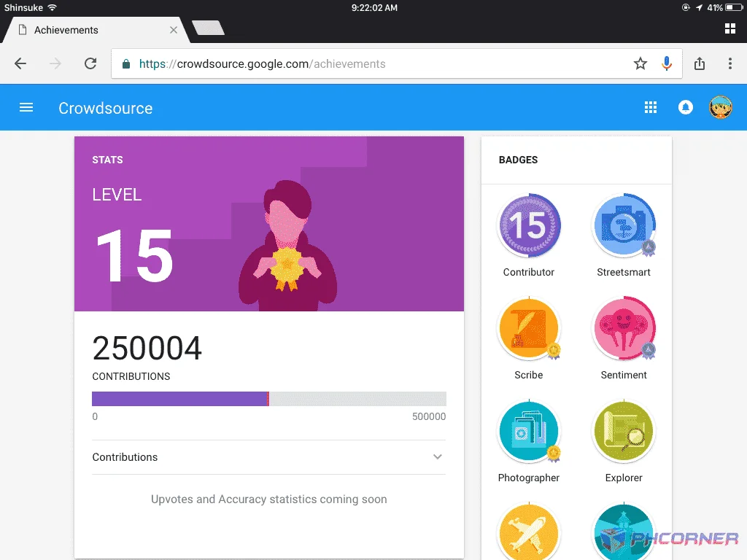The image size is (747, 560).
Task: Click the 'Upvotes and Accuracy statistics coming soon' text
Action: click(268, 499)
